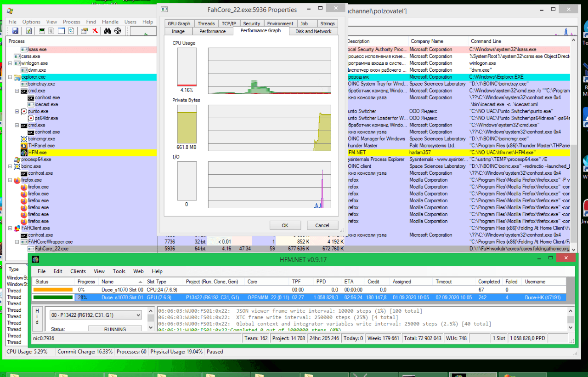Viewport: 588px width, 377px height.
Task: Click the THPanel.exe process icon
Action: pyautogui.click(x=24, y=146)
